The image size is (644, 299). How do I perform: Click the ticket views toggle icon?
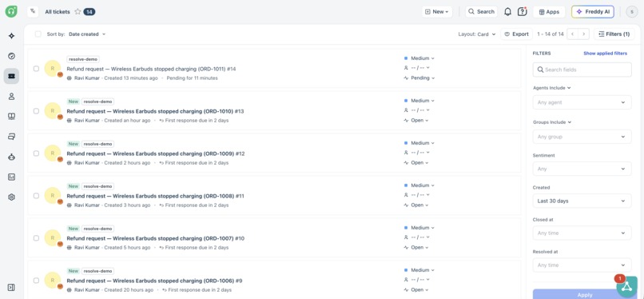tap(33, 11)
